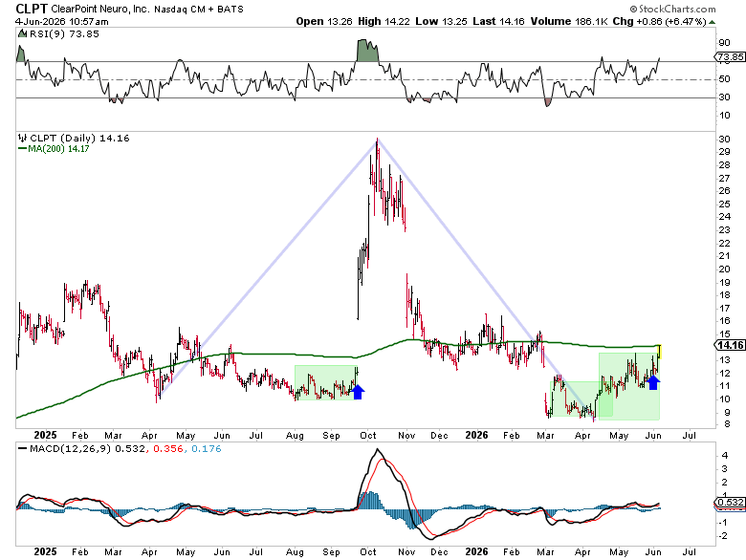Click the Oct month label under the price panel
Viewport: 746px width, 560px height.
tap(368, 436)
